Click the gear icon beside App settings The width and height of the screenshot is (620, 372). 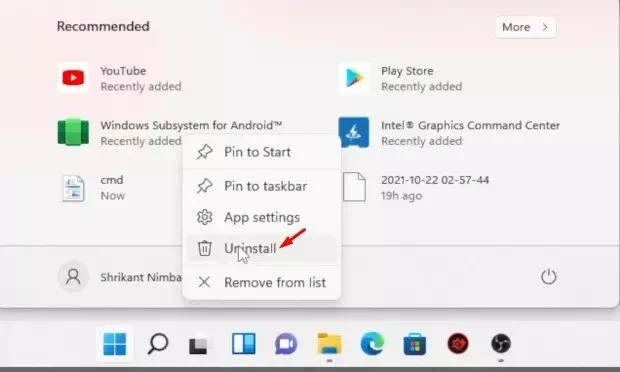tap(204, 217)
